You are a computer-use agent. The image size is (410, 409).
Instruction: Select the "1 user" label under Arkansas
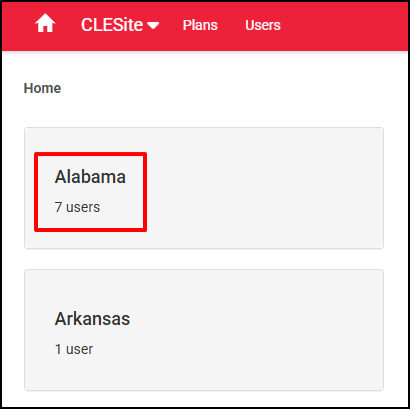pos(74,349)
